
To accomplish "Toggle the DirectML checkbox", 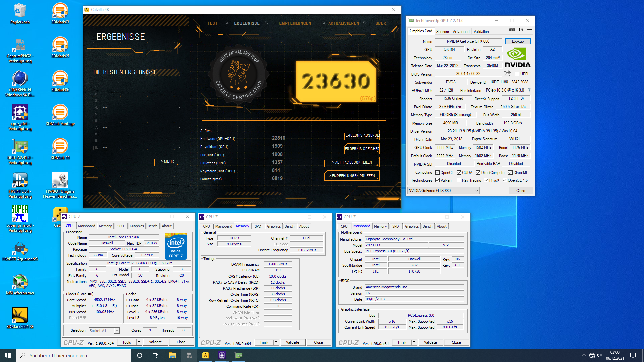I will tap(510, 173).
